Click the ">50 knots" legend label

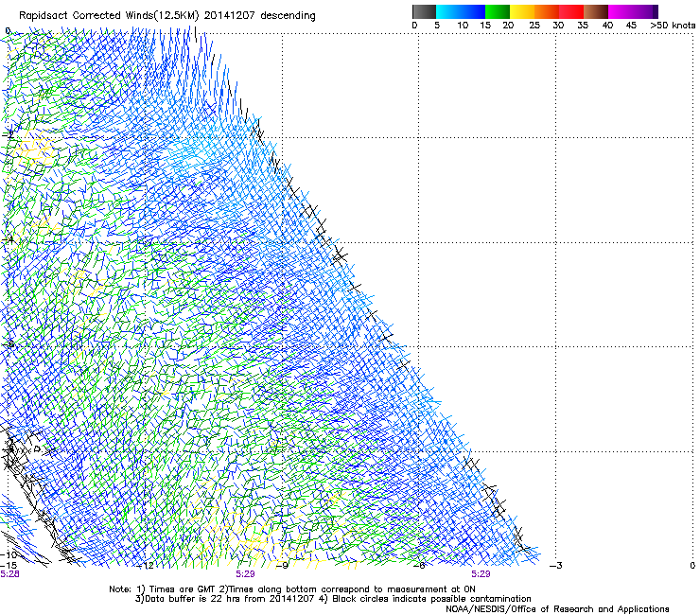click(673, 26)
